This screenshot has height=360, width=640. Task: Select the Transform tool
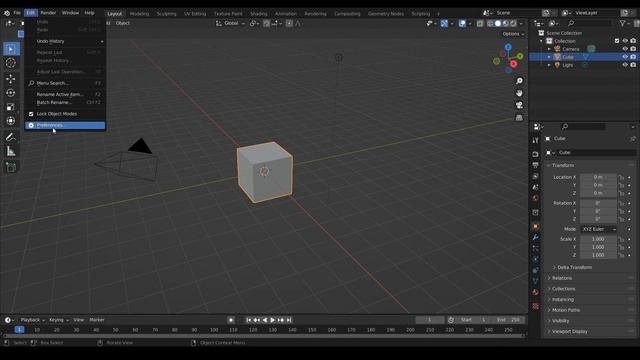pos(11,121)
